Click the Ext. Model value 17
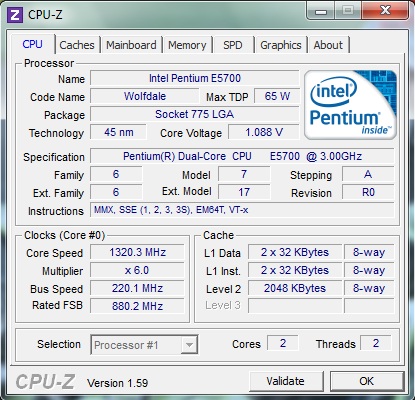 click(244, 192)
